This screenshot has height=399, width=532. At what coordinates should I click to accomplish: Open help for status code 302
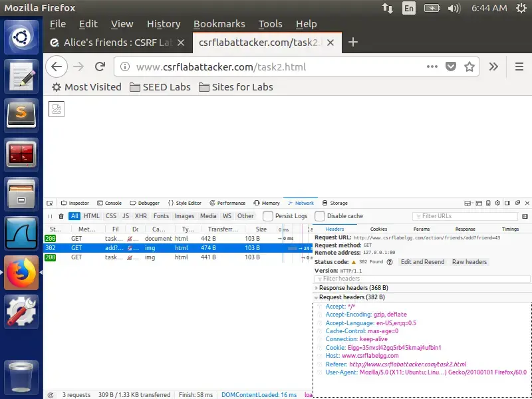(x=390, y=262)
